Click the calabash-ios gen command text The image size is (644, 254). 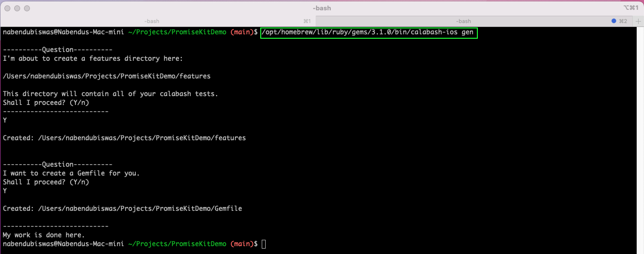click(x=368, y=32)
